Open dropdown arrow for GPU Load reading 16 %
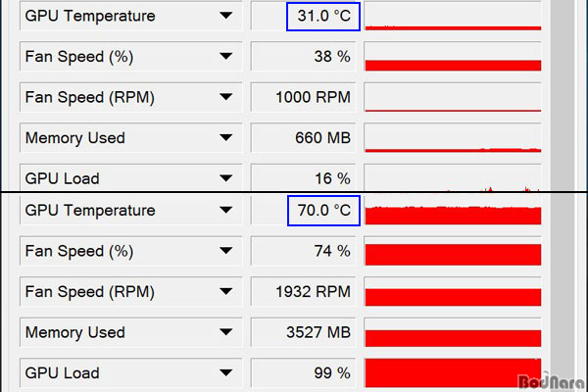This screenshot has width=588, height=392. [225, 178]
